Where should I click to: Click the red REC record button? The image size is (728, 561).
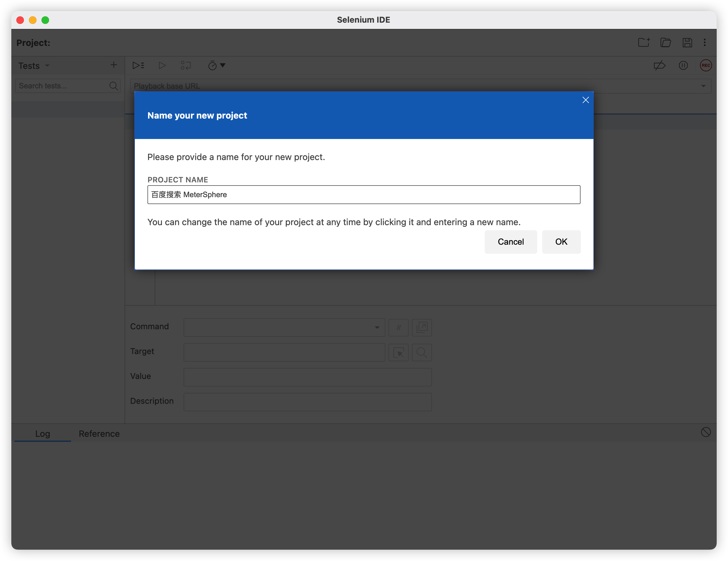click(706, 65)
